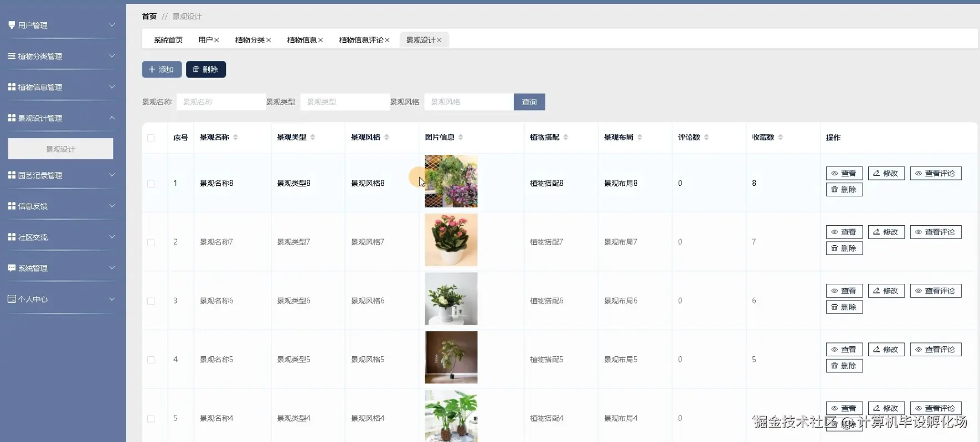Switch to the 植物信息 tab
Viewport: 980px width, 442px height.
tap(302, 40)
